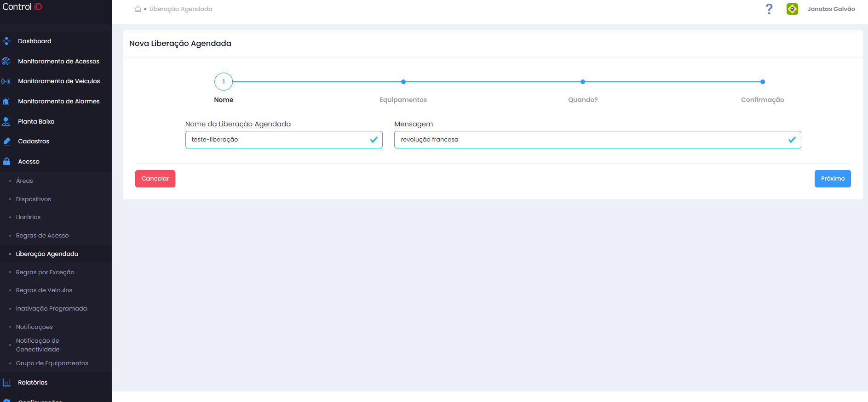Viewport: 868px width, 402px height.
Task: Click the home icon in breadcrumb
Action: pyautogui.click(x=138, y=9)
